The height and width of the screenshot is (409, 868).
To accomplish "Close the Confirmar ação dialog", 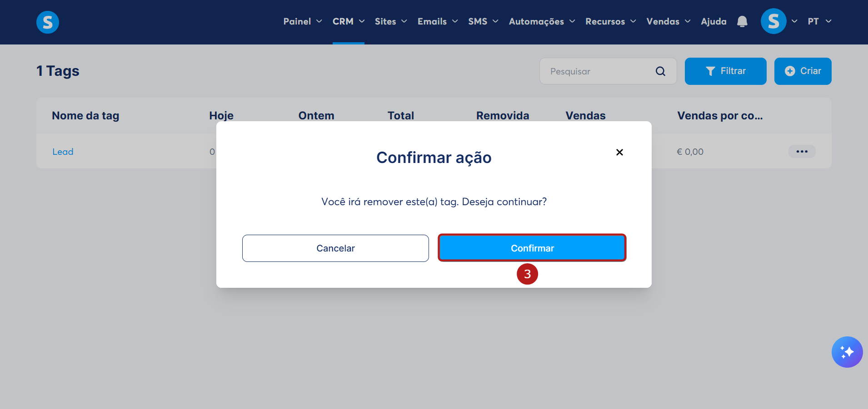I will point(619,152).
